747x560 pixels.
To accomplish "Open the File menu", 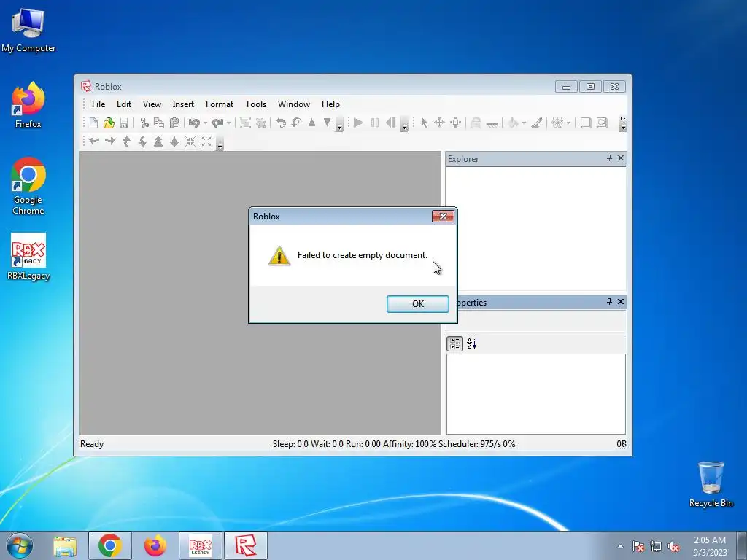I will point(98,104).
